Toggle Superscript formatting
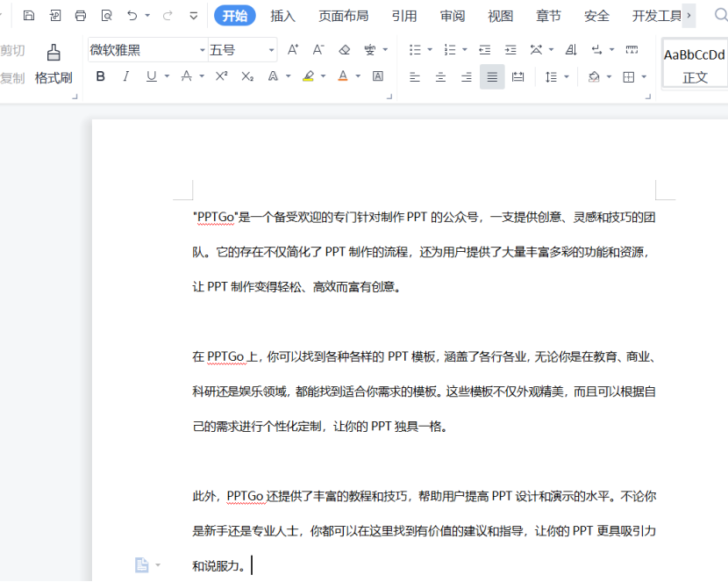728x582 pixels. (221, 76)
